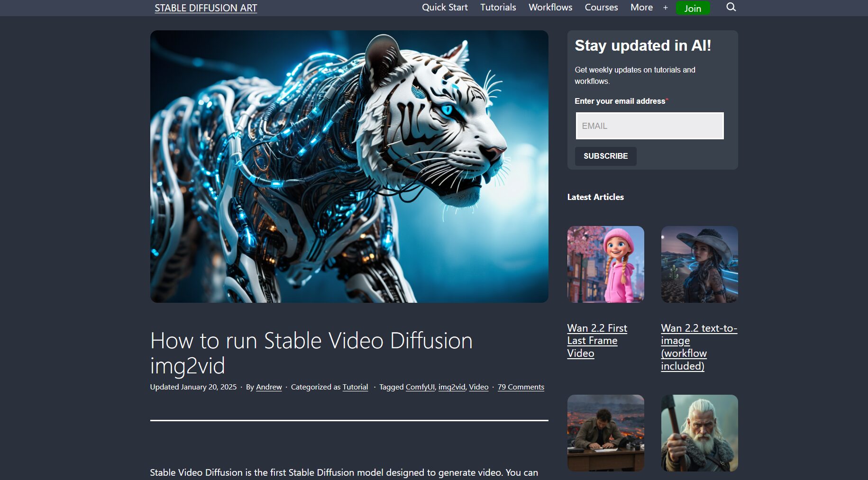This screenshot has height=480, width=868.
Task: Open the Tutorials menu item
Action: tap(498, 7)
